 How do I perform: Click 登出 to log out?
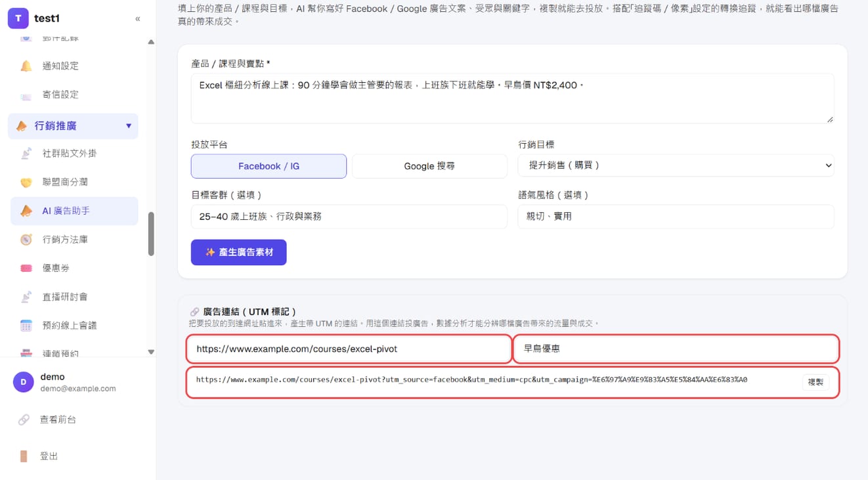click(49, 456)
